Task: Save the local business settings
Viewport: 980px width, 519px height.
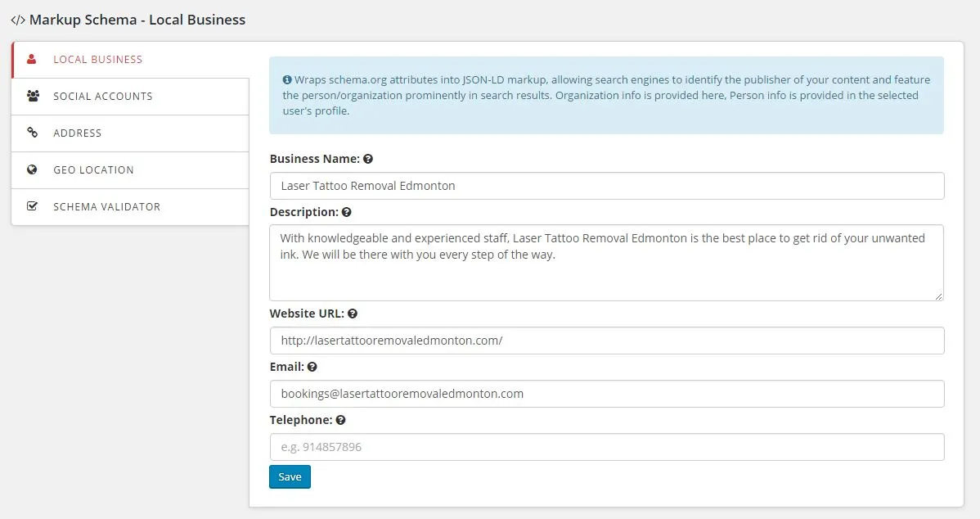Action: (290, 477)
